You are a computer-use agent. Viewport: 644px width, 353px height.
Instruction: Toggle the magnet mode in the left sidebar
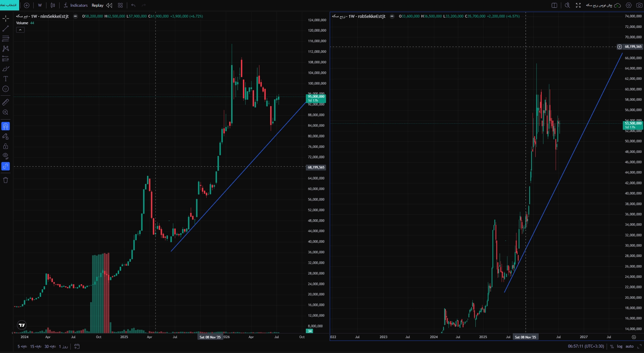(6, 126)
